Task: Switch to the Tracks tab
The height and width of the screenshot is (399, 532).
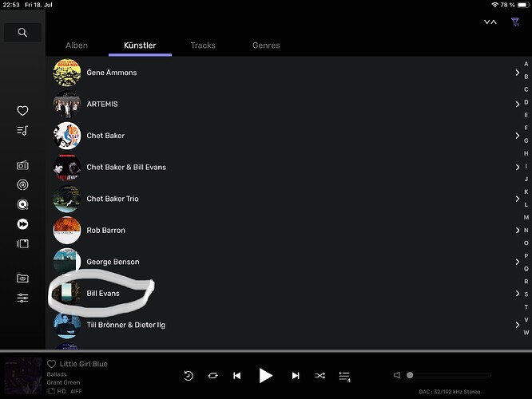Action: (x=203, y=45)
